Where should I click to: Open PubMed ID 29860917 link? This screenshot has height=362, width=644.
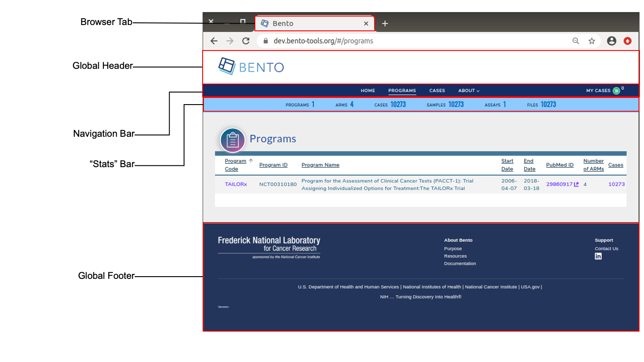point(559,184)
